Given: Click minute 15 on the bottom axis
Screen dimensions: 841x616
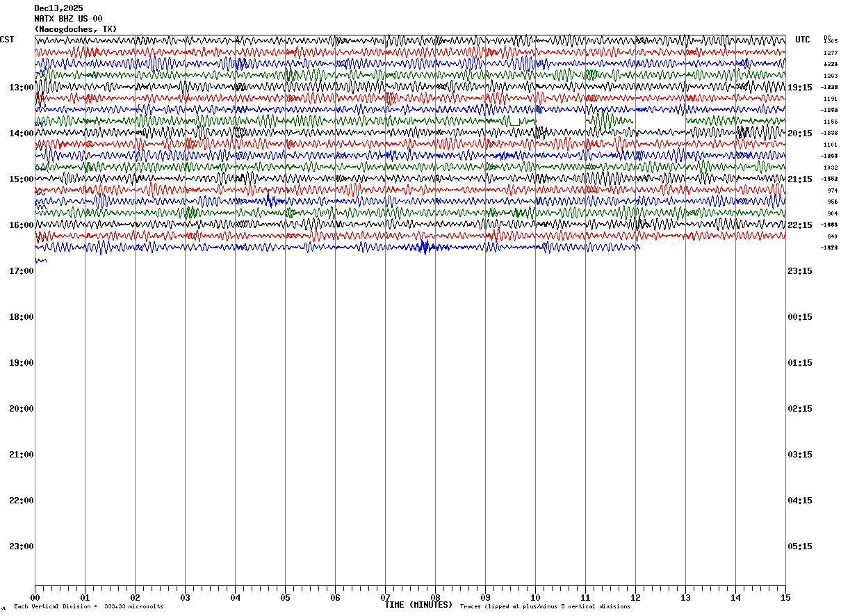Looking at the screenshot, I should coord(785,597).
